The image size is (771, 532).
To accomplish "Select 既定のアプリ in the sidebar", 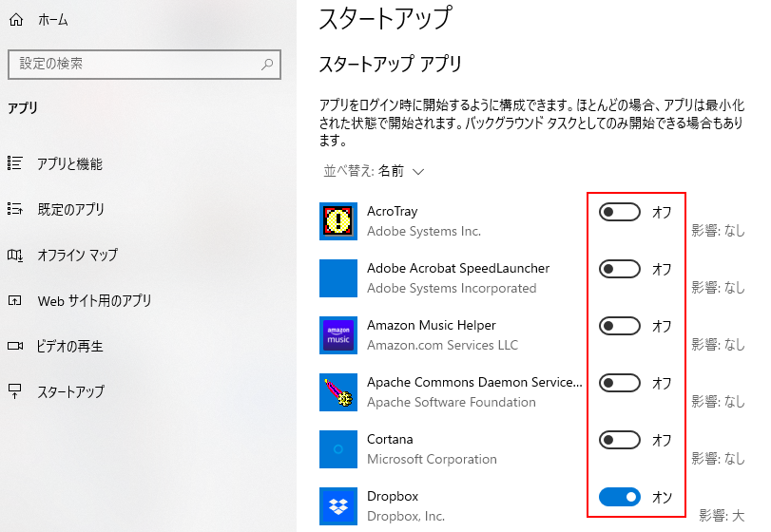I will (70, 209).
